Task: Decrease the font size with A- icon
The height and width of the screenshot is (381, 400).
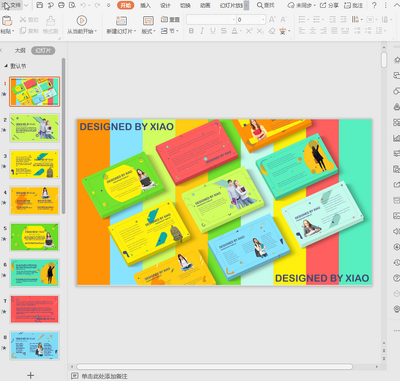Action: tap(283, 20)
